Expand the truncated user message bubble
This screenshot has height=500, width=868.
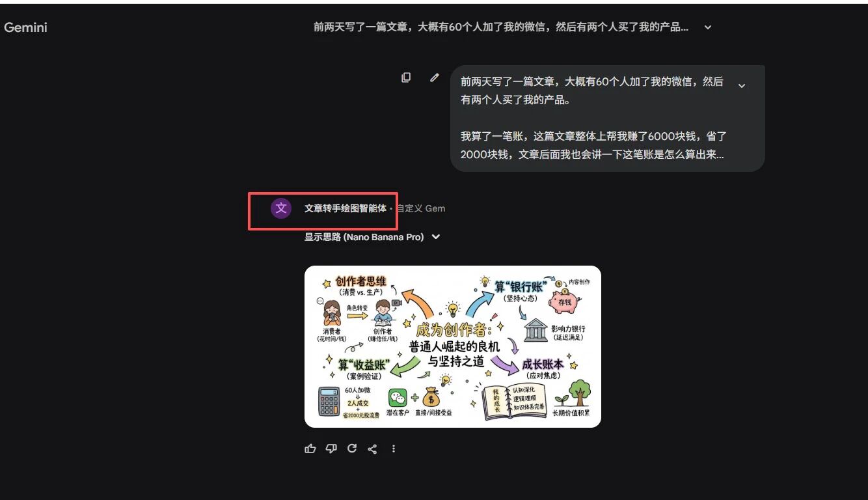[742, 85]
